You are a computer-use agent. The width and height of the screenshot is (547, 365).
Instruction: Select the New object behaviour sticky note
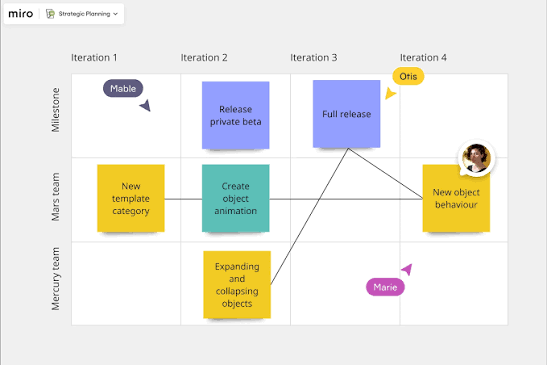tap(456, 198)
